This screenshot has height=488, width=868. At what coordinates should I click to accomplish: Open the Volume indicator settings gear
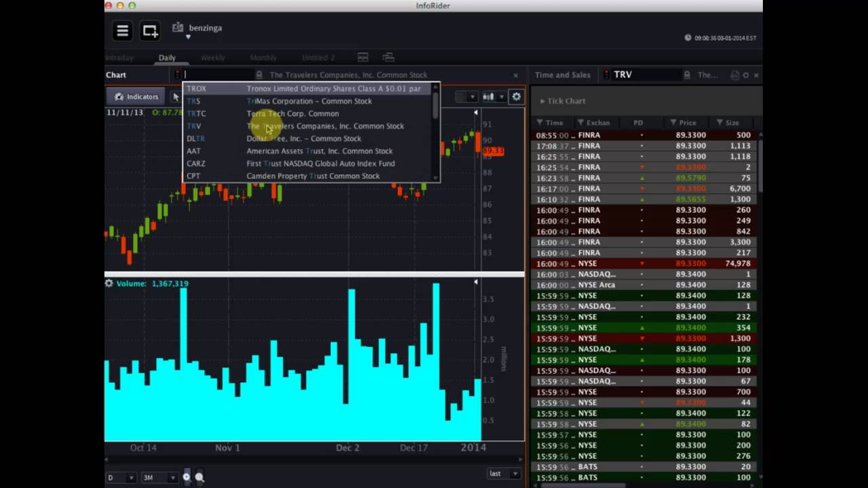[x=109, y=283]
